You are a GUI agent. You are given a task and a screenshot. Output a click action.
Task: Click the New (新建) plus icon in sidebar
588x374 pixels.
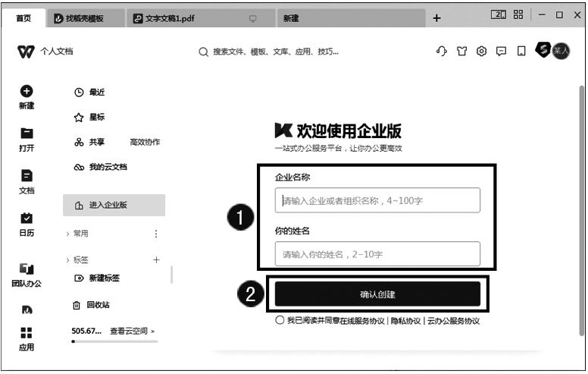coord(26,91)
